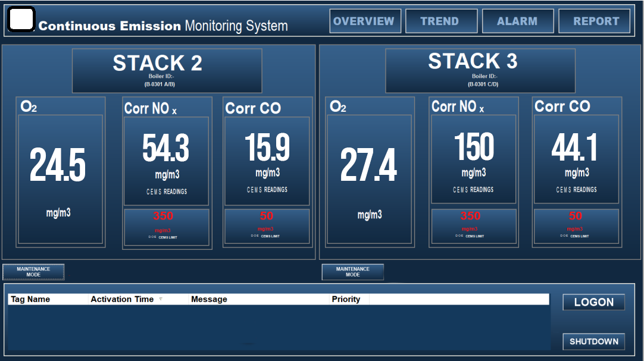Screen dimensions: 644x361
Task: Toggle Maintenance Mode under Stack 3
Action: [352, 272]
